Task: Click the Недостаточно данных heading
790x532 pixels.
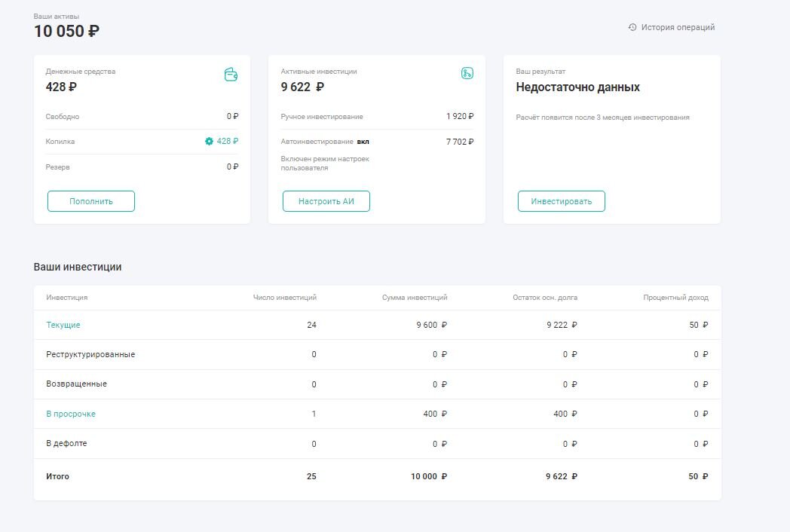Action: coord(578,87)
